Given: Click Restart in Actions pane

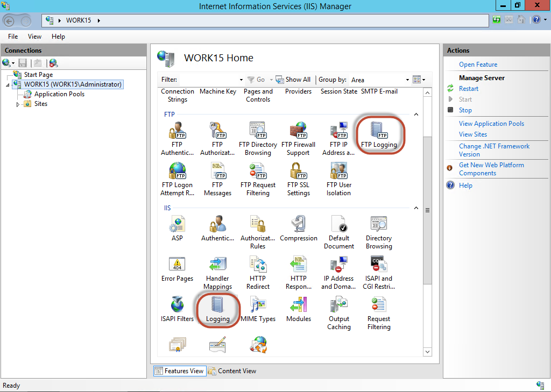Looking at the screenshot, I should [468, 89].
